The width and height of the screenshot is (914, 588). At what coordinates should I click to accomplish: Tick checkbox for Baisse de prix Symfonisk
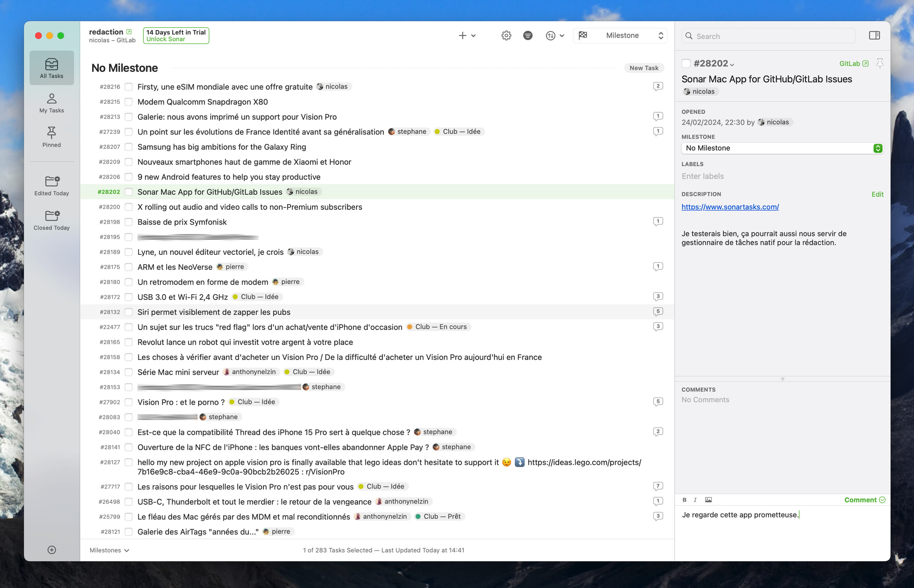pyautogui.click(x=129, y=222)
